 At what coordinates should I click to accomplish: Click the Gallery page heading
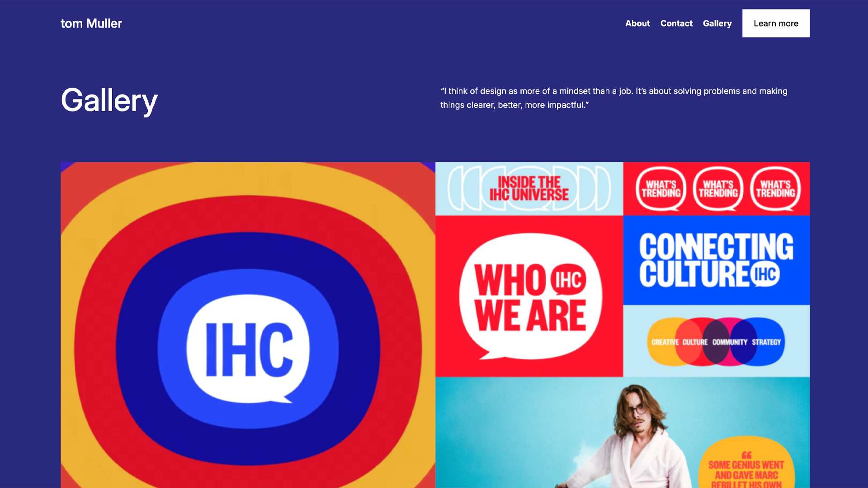click(x=109, y=100)
